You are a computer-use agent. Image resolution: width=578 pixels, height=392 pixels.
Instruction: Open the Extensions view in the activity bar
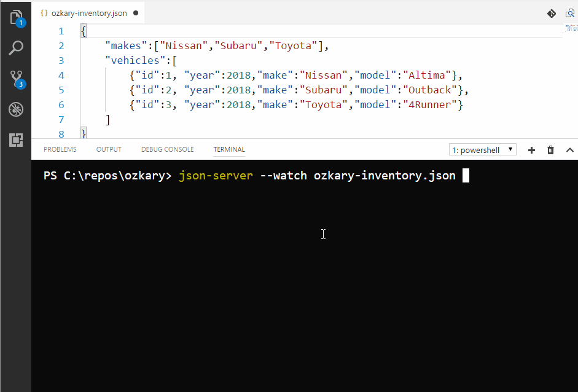[x=15, y=140]
